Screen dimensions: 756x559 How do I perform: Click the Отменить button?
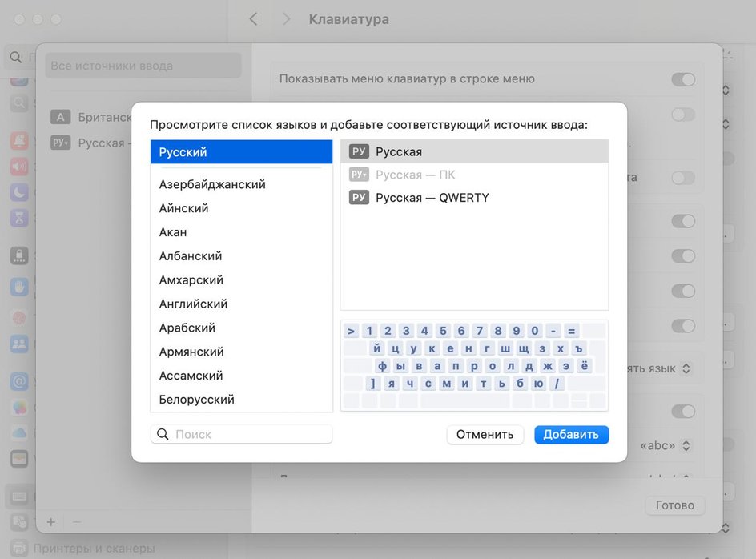[485, 435]
